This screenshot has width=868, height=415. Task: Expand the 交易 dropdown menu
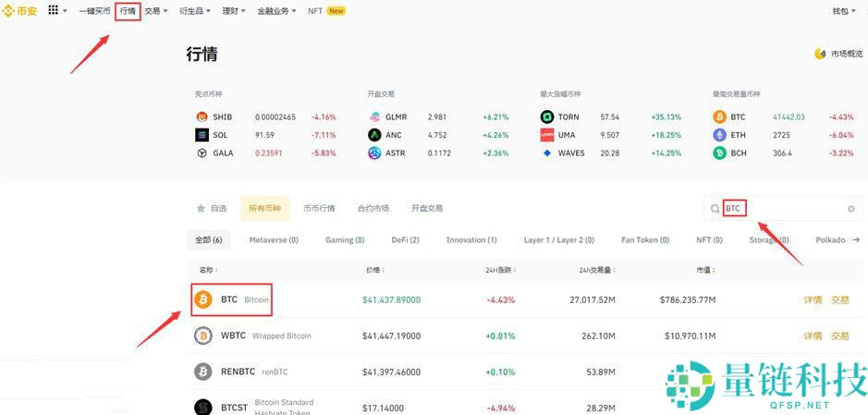coord(155,11)
